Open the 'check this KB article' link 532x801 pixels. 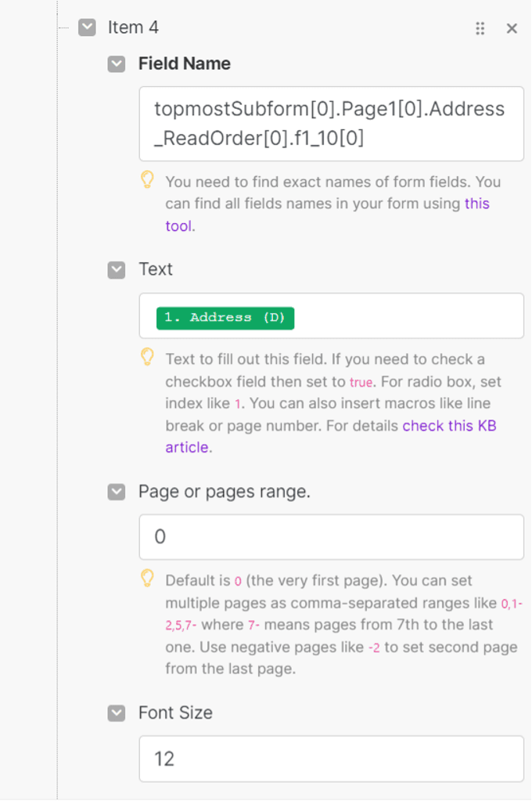tap(331, 436)
